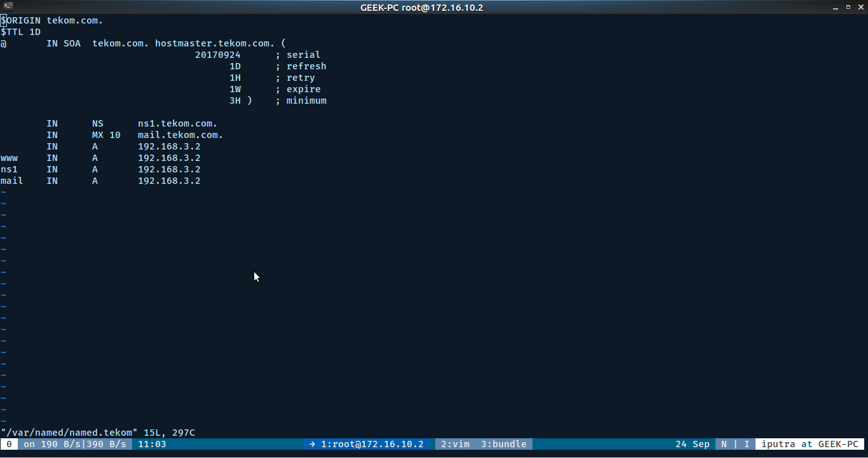Click 192.168.3.2 in the www row

click(x=169, y=158)
